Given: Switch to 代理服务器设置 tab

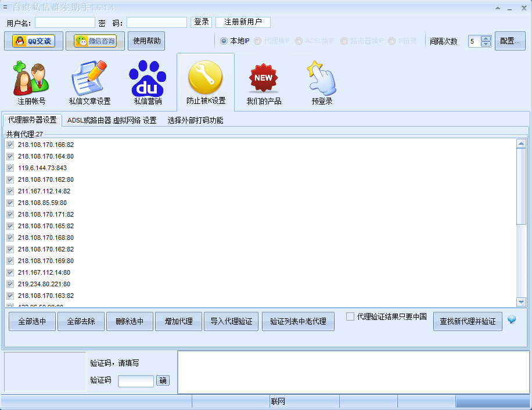Looking at the screenshot, I should pyautogui.click(x=32, y=120).
